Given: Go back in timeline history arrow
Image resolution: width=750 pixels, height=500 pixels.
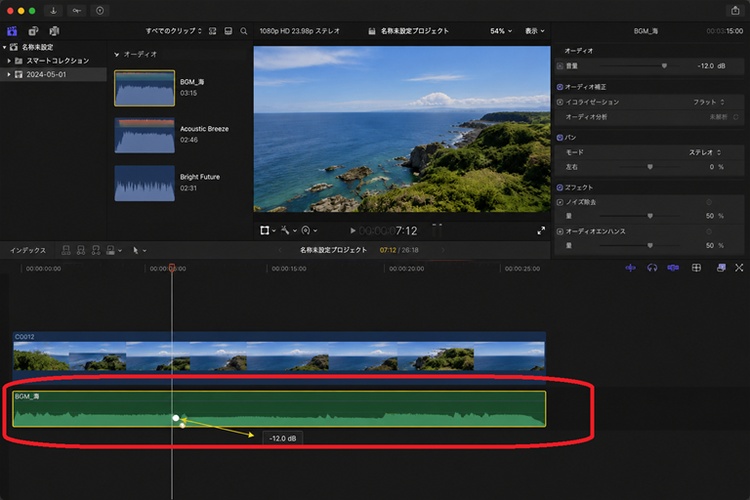Looking at the screenshot, I should pos(280,250).
